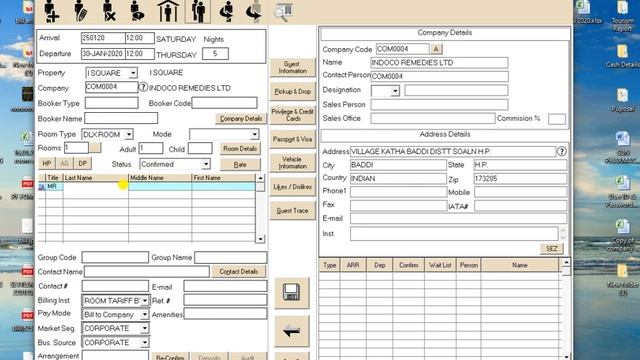640x360 pixels.
Task: Open the Status Confirmed dropdown
Action: [x=206, y=164]
